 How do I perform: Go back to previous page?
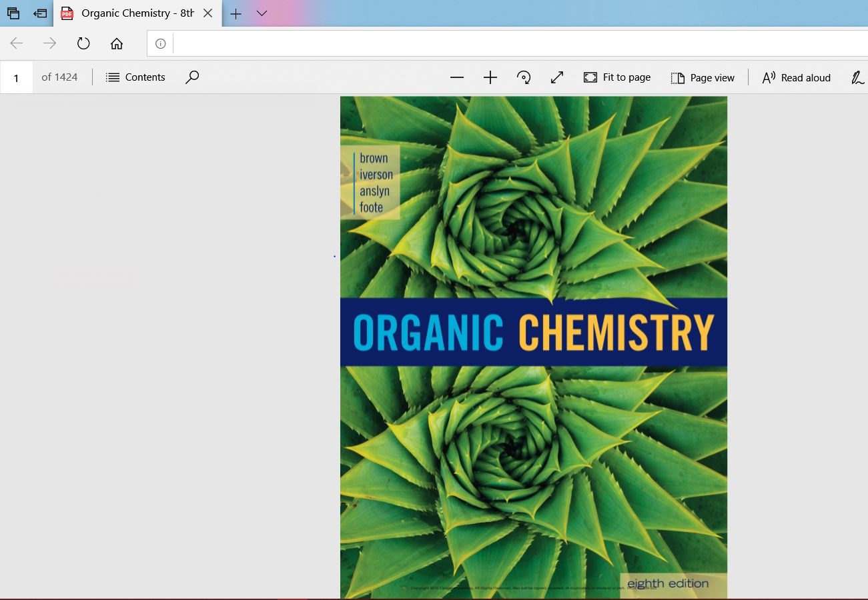coord(17,43)
